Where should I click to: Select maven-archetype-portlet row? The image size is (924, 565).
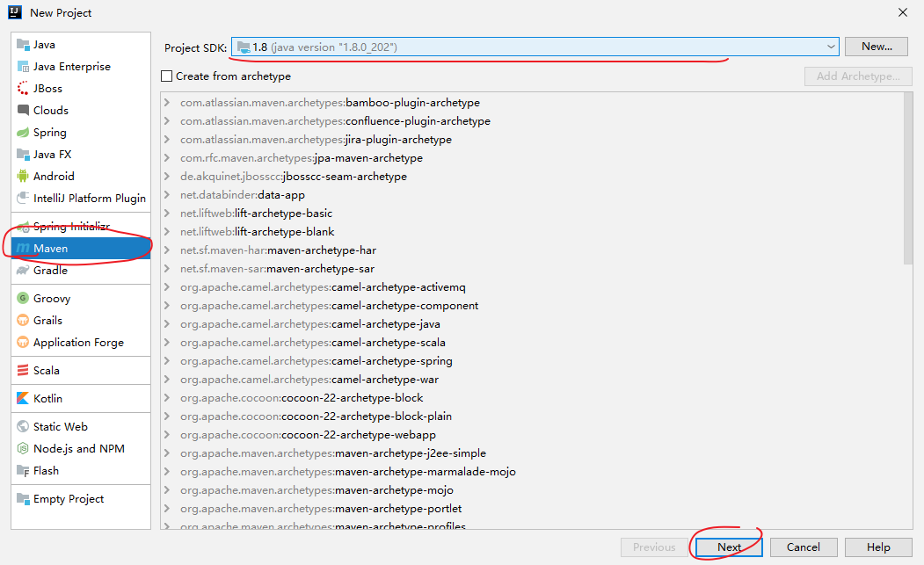tap(532, 509)
